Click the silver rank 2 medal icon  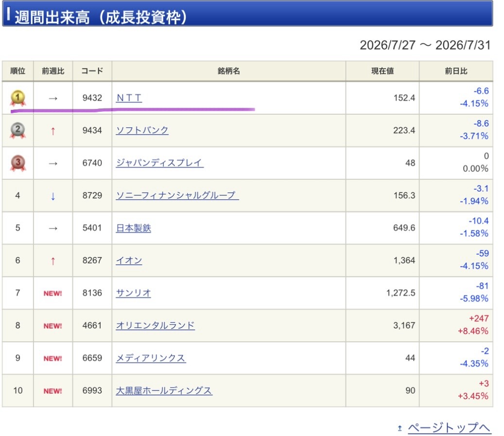[x=18, y=131]
